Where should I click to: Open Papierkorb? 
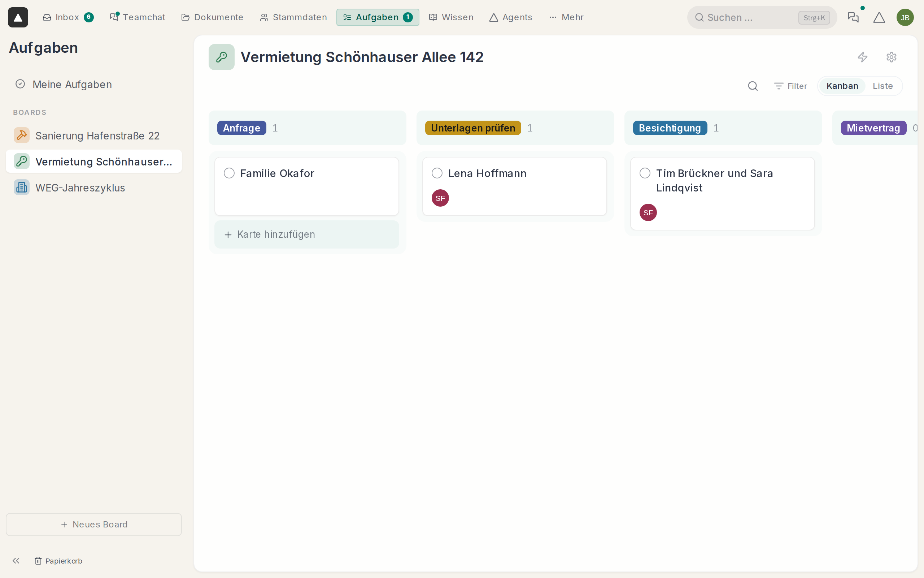[58, 561]
